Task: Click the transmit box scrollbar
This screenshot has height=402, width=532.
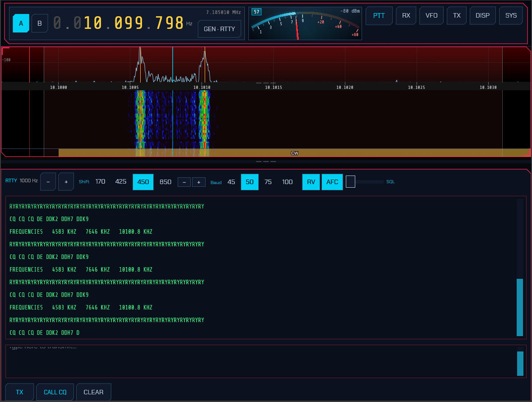Action: point(520,363)
